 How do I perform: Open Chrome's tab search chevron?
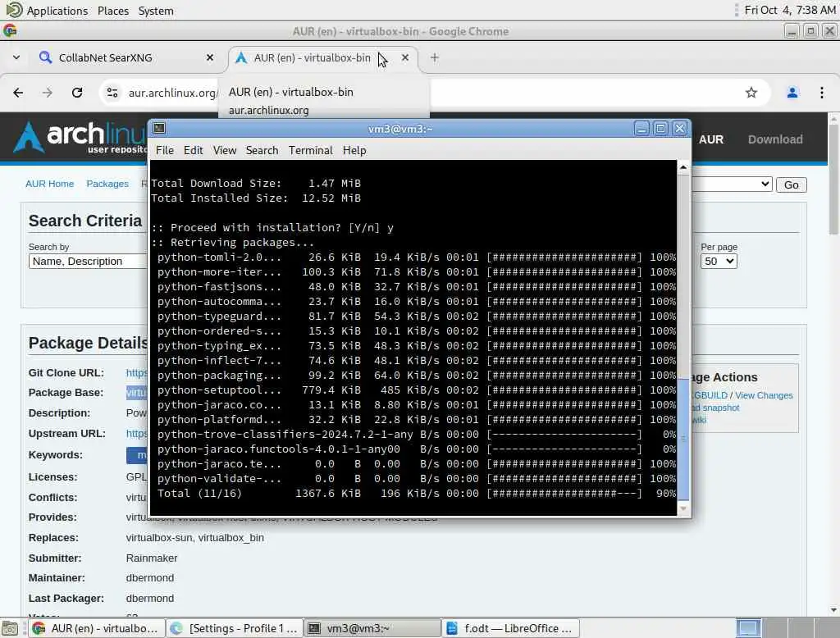tap(16, 57)
